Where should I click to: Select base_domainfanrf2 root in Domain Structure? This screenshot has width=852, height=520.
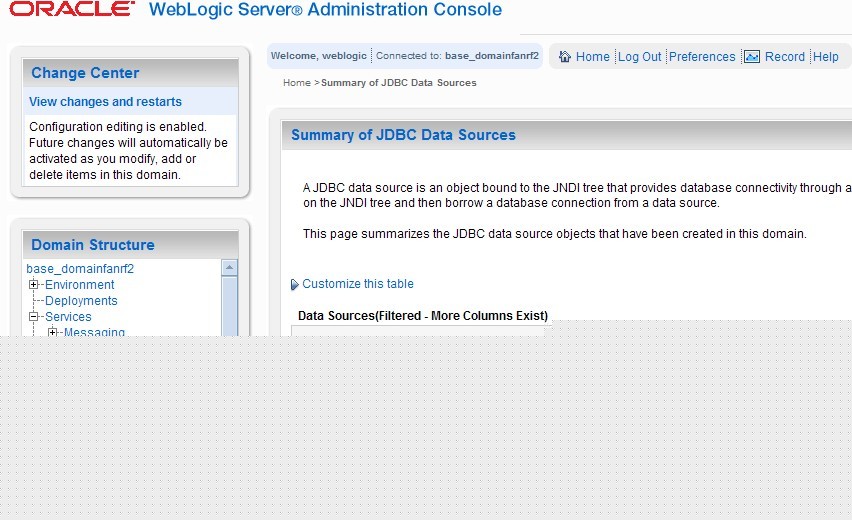pos(80,269)
